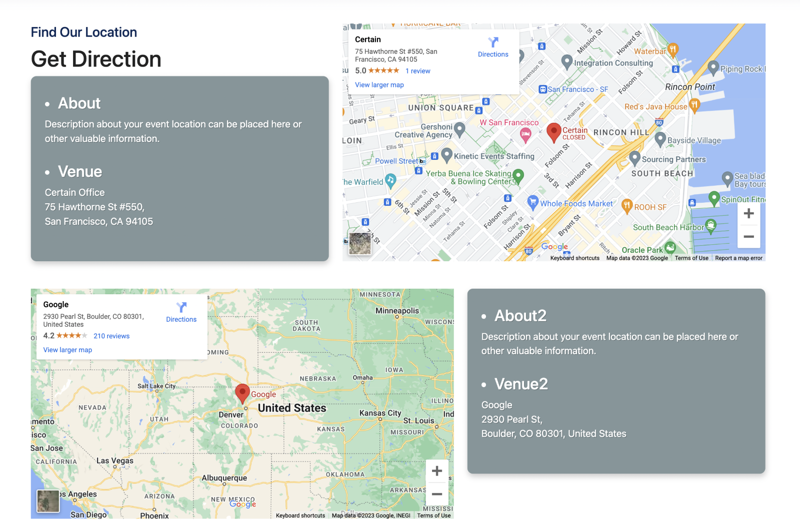
Task: Click the Kinetic Events Staffing pin
Action: tap(447, 155)
